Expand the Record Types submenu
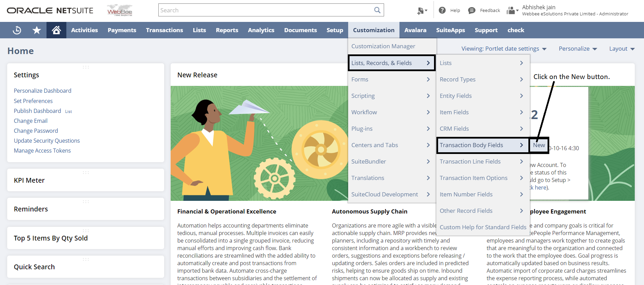The width and height of the screenshot is (644, 285). pyautogui.click(x=483, y=79)
